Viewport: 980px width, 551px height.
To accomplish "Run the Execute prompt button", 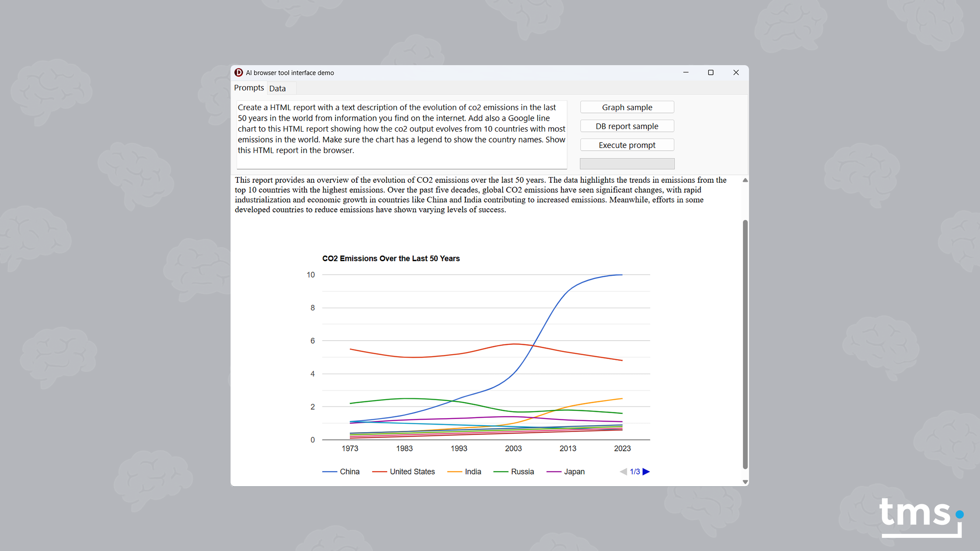I will pyautogui.click(x=626, y=145).
